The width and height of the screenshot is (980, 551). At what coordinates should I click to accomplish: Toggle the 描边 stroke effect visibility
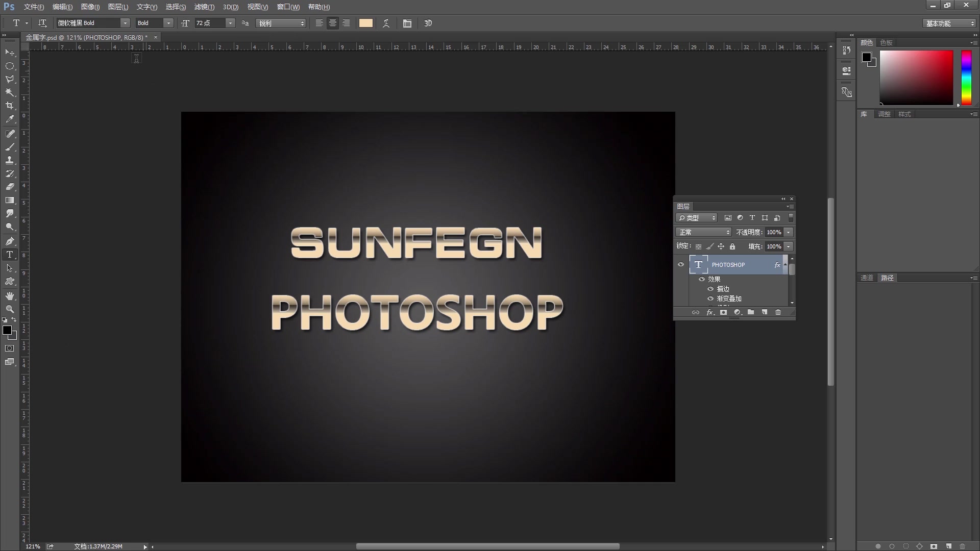click(710, 289)
